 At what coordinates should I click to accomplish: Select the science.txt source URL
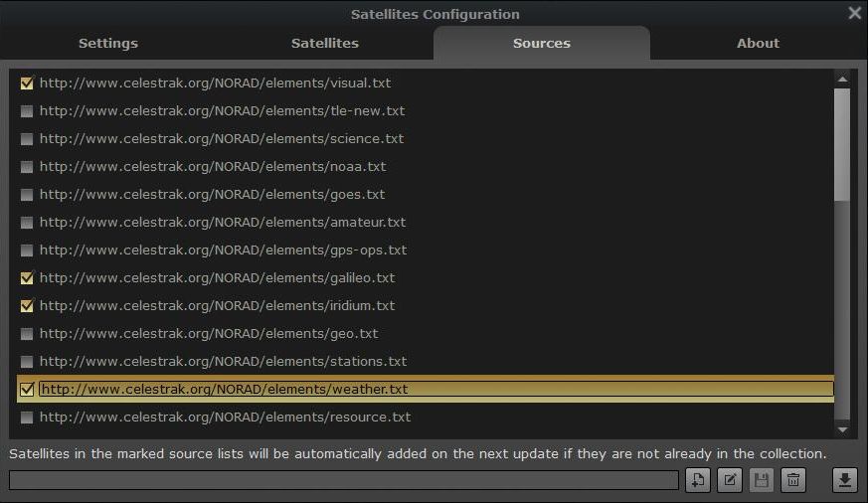[222, 139]
